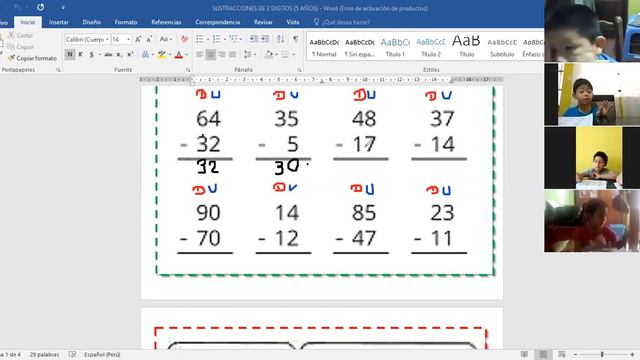This screenshot has height=360, width=640.
Task: Click the Undo arrow in the title bar
Action: [18, 7]
